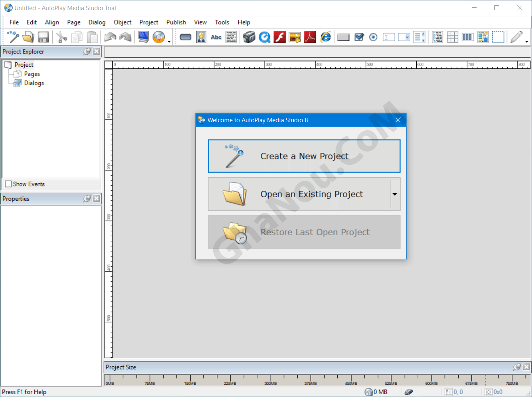The image size is (532, 397).
Task: Click the PDF object toolbar icon
Action: [310, 37]
